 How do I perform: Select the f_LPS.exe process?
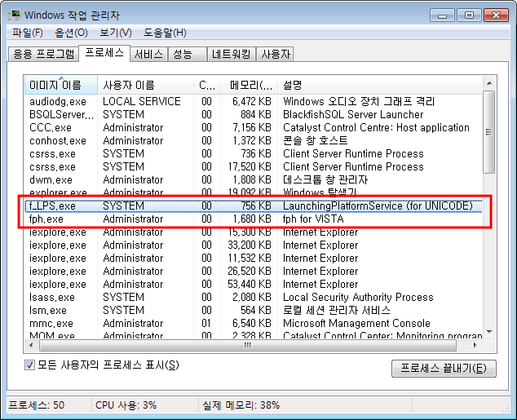pos(254,206)
